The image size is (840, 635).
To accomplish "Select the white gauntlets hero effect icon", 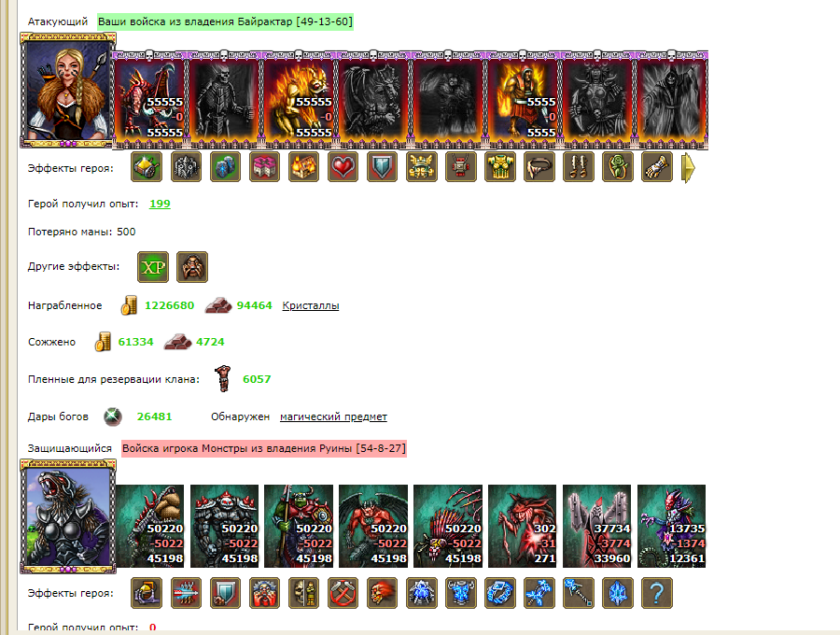I will coord(657,167).
